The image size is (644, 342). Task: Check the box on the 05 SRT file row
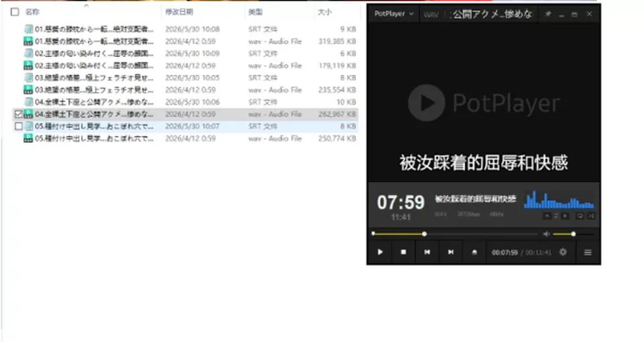coord(19,126)
